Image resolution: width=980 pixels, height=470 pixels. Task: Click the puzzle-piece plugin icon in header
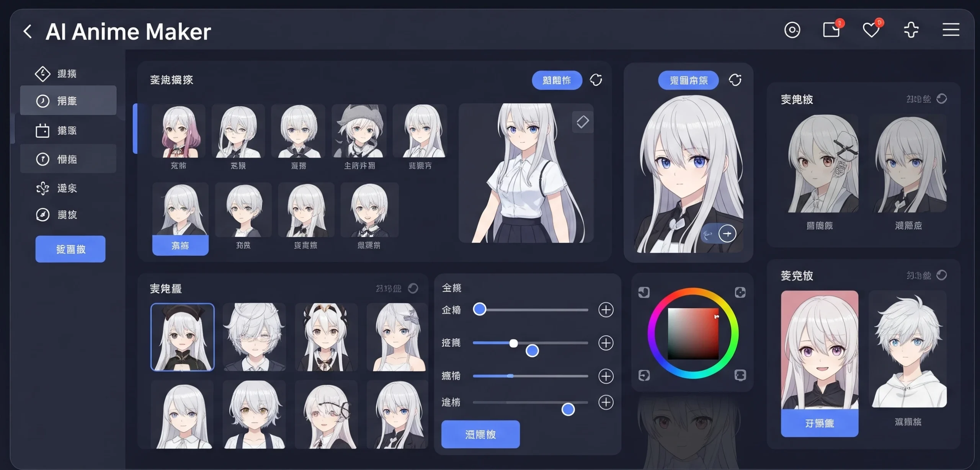911,30
